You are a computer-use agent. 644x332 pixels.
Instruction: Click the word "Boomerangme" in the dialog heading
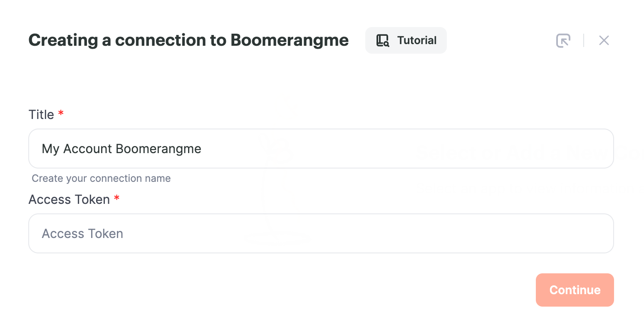point(290,40)
